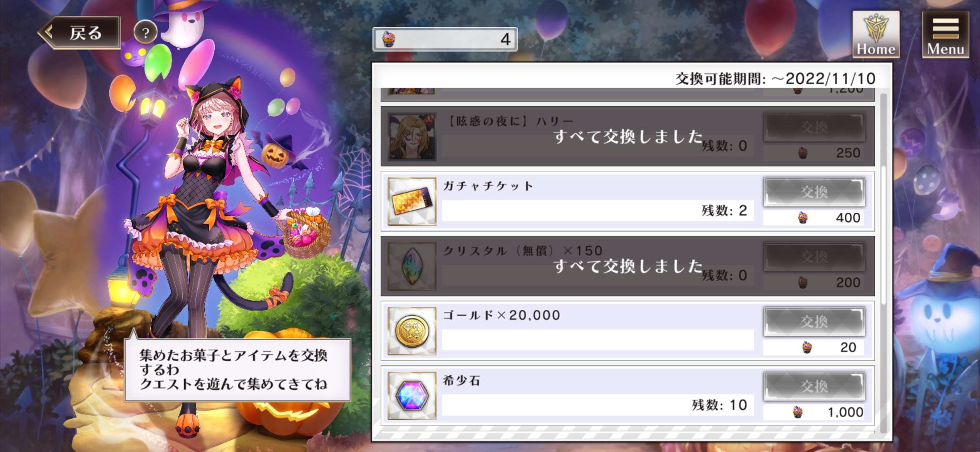Tap the candy icon in currency counter
The image size is (980, 452).
(389, 39)
